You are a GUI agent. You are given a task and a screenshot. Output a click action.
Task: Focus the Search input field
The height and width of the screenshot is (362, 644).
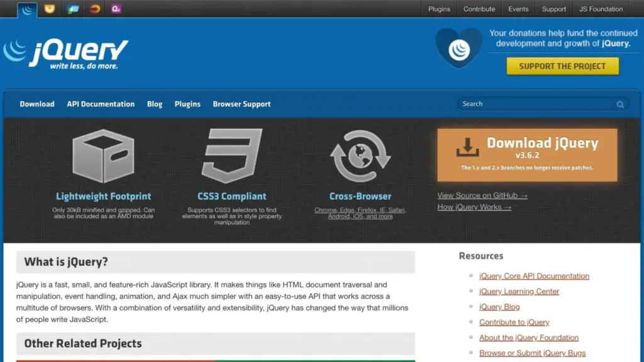[x=543, y=104]
